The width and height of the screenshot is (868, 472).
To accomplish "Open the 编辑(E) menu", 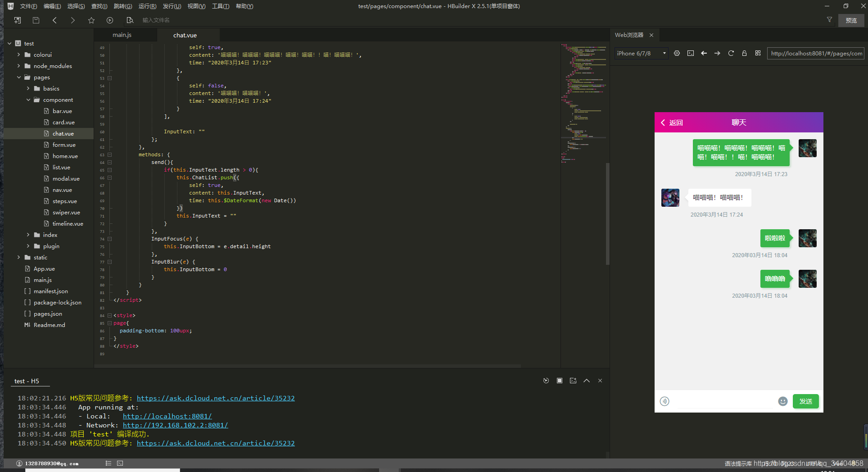I will (52, 6).
